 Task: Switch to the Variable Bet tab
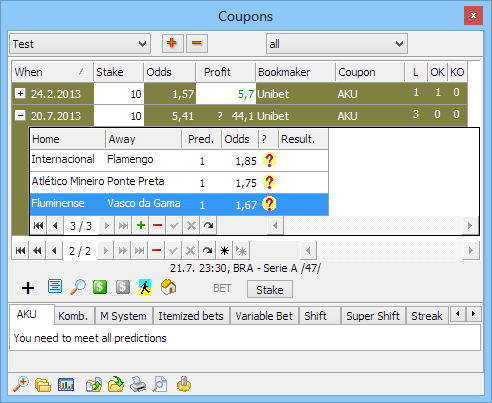pos(264,316)
